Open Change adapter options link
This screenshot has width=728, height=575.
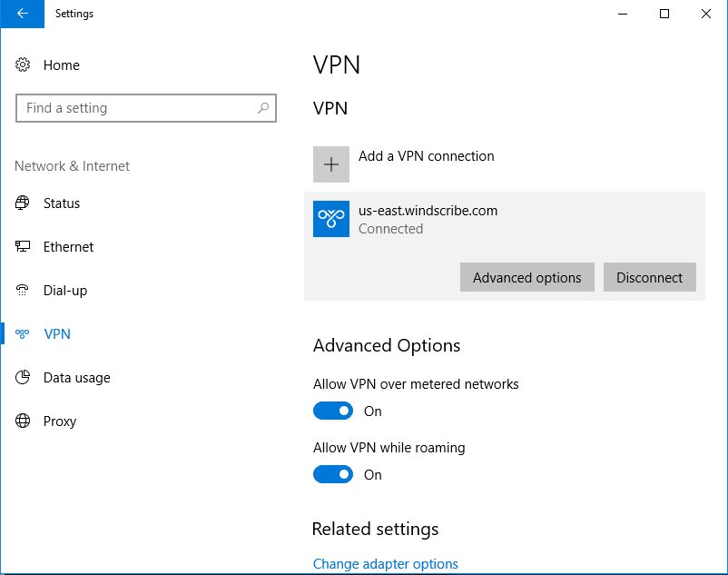click(x=385, y=564)
